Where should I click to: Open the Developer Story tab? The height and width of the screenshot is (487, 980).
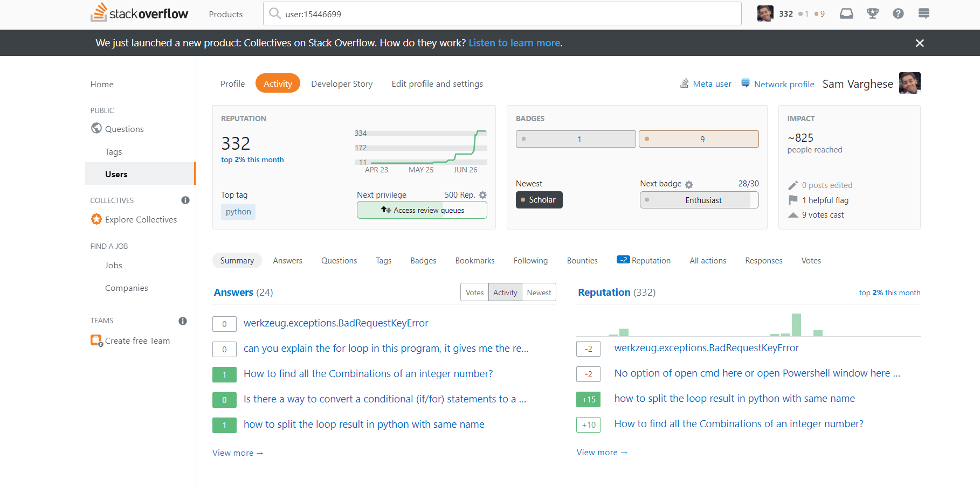click(x=342, y=84)
